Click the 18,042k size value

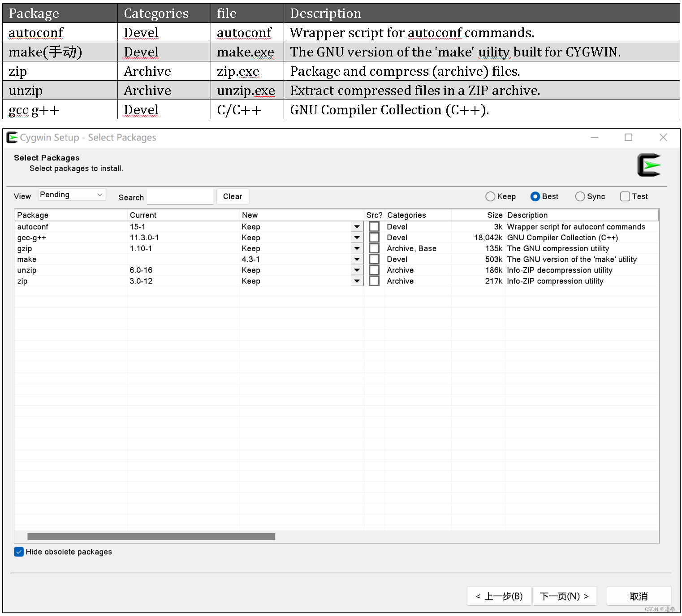pos(488,238)
